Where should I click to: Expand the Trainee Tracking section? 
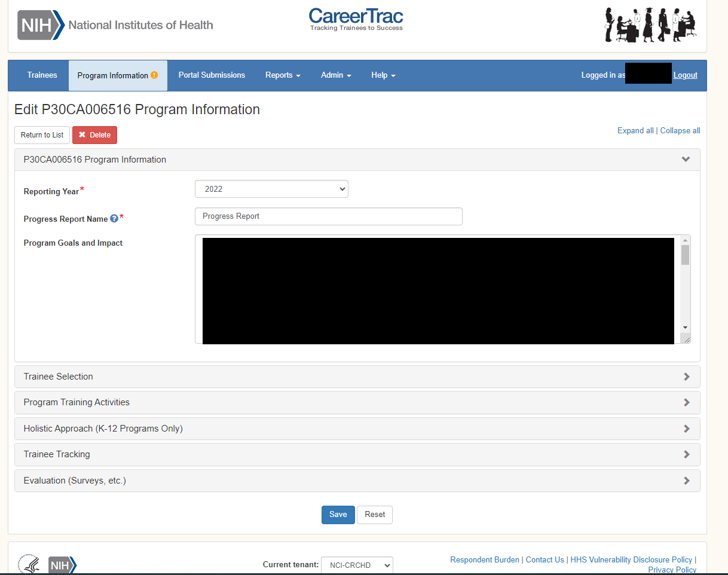tap(357, 455)
